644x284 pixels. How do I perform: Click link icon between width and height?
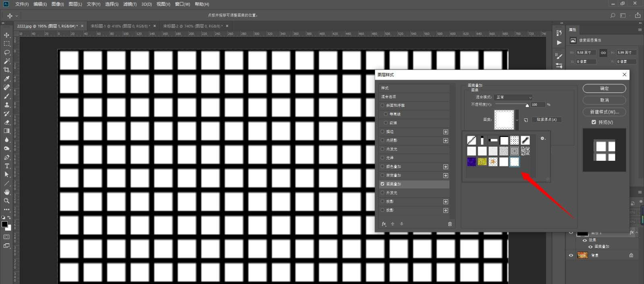(603, 53)
